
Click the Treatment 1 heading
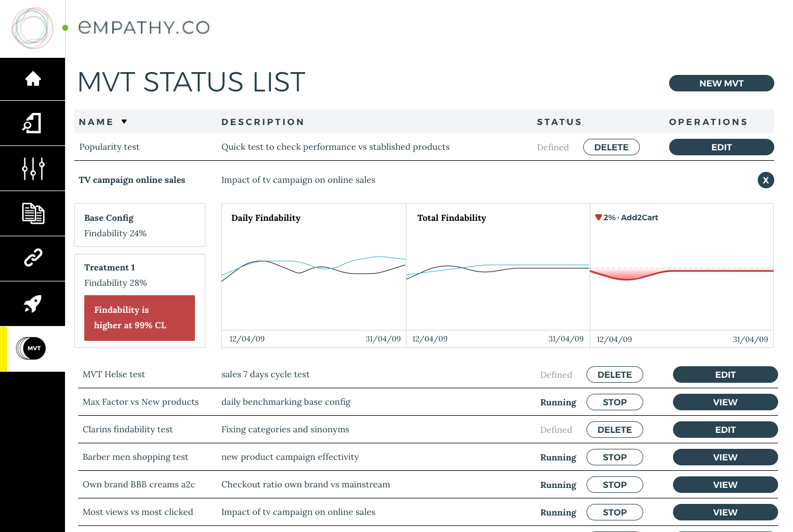tap(110, 267)
